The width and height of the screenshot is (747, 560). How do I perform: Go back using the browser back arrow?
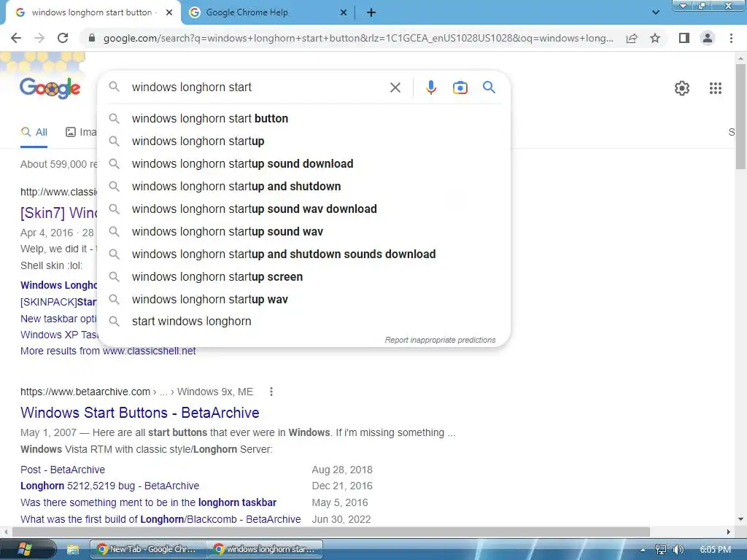[16, 38]
